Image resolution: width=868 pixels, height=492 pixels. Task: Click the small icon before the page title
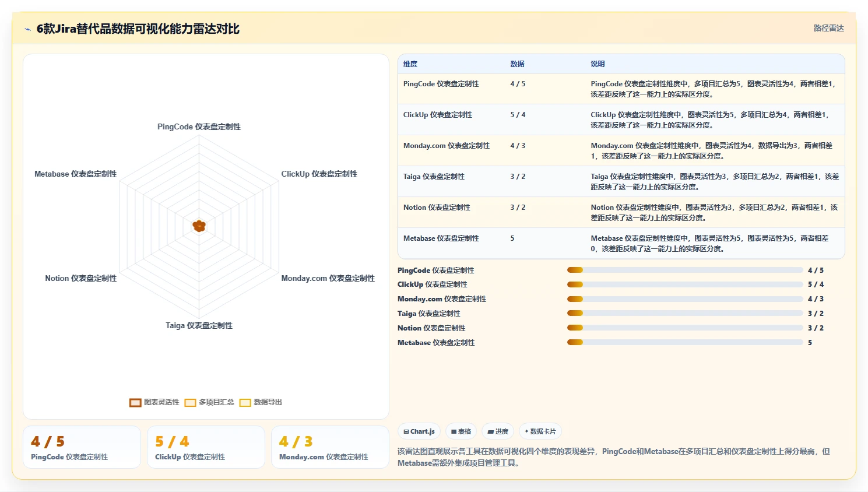click(x=27, y=29)
